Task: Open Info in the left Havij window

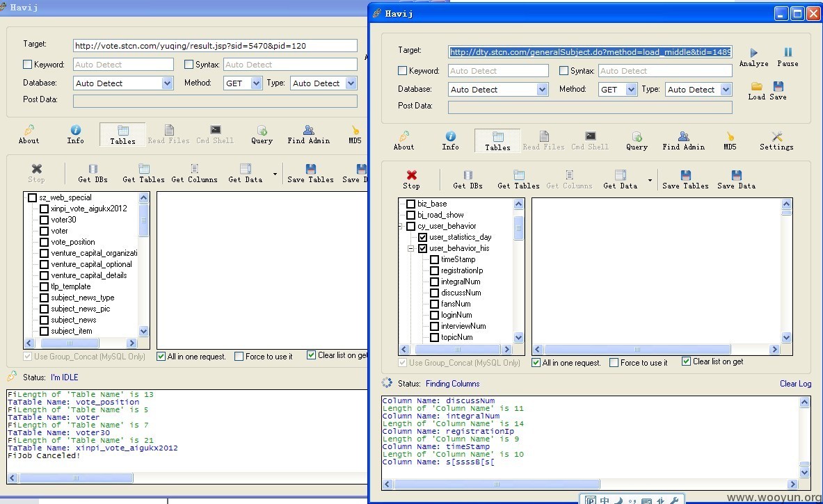Action: [76, 135]
